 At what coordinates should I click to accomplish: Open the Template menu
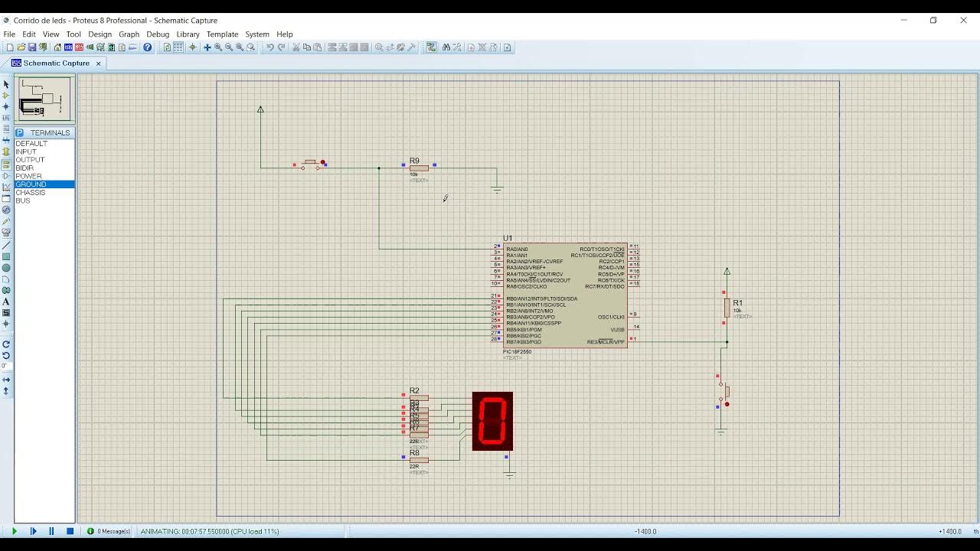pos(222,34)
